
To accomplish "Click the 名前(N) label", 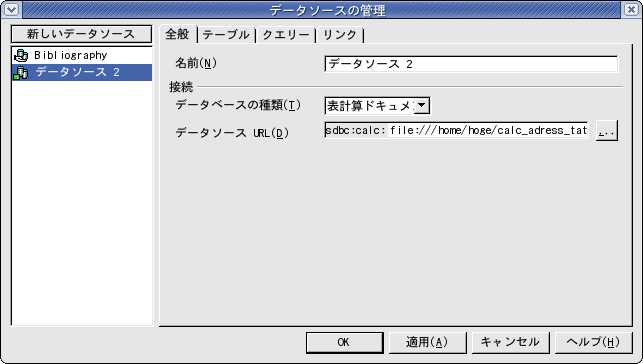I will (x=196, y=64).
